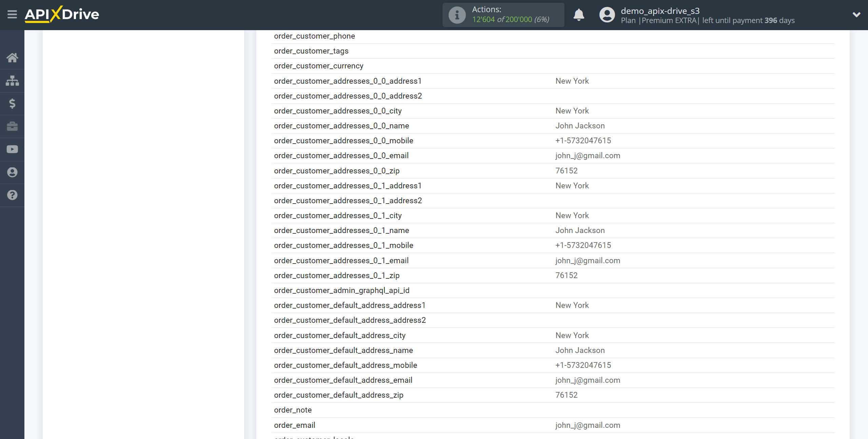Open the Actions info icon
Screen dimensions: 868x439
pyautogui.click(x=457, y=15)
